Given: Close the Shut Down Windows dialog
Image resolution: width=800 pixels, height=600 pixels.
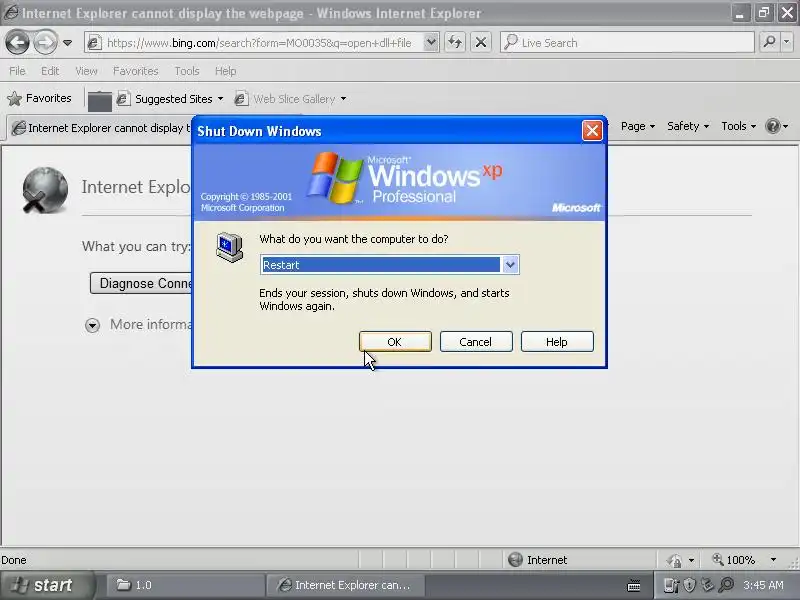Looking at the screenshot, I should tap(592, 131).
